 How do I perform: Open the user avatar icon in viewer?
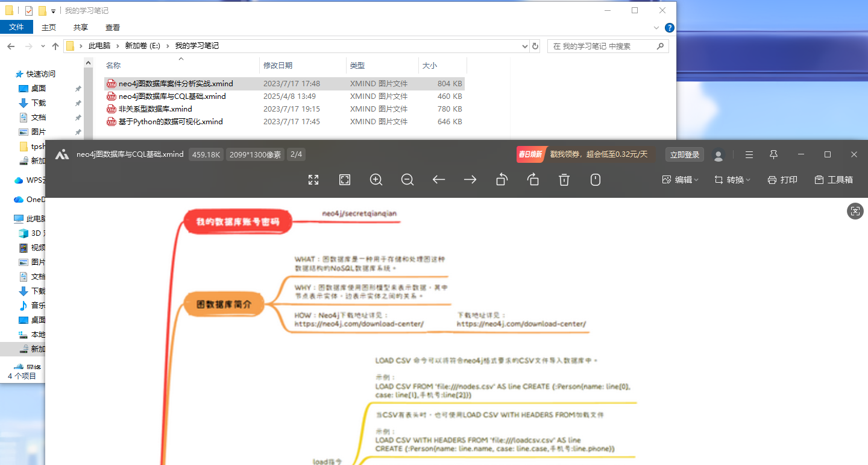coord(718,155)
